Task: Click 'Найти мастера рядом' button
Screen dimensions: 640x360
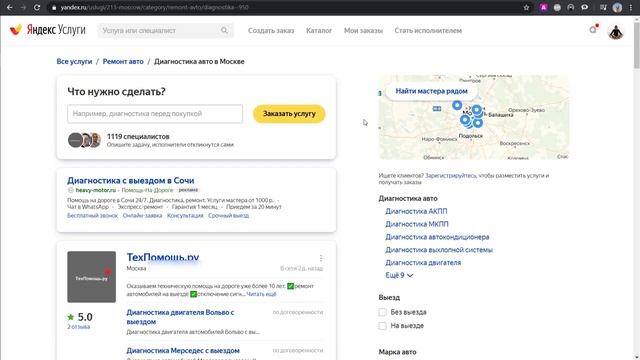Action: [x=431, y=91]
